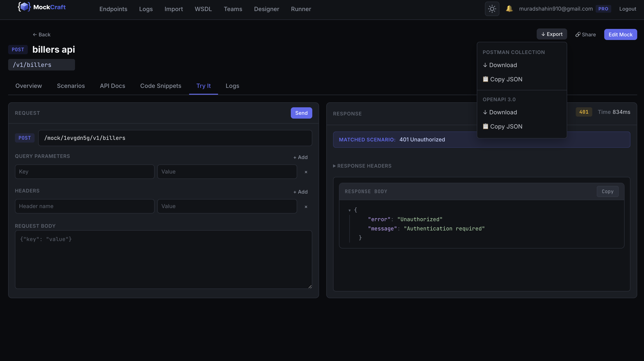Open the Code Snippets tab
644x361 pixels.
(160, 86)
